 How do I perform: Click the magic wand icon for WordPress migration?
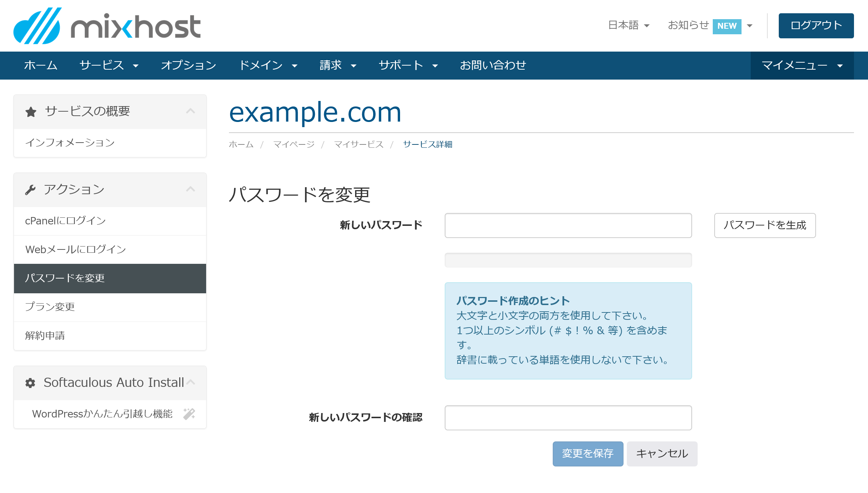pos(189,414)
